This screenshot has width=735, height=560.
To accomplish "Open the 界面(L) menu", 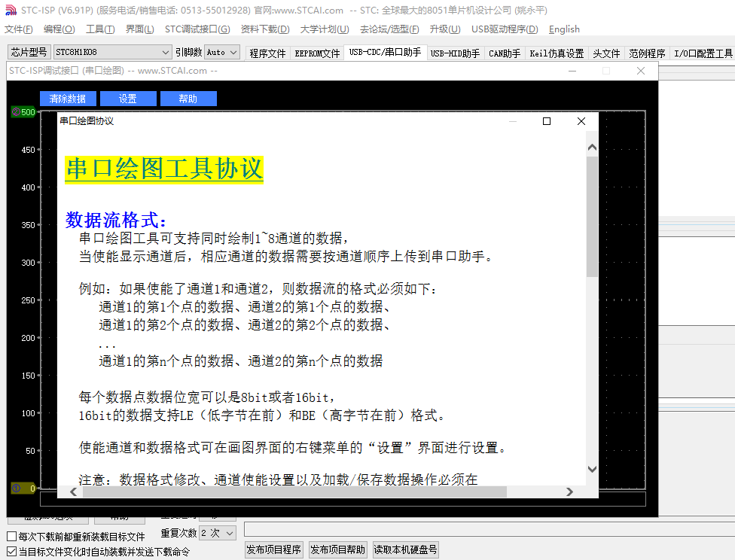I will click(139, 29).
